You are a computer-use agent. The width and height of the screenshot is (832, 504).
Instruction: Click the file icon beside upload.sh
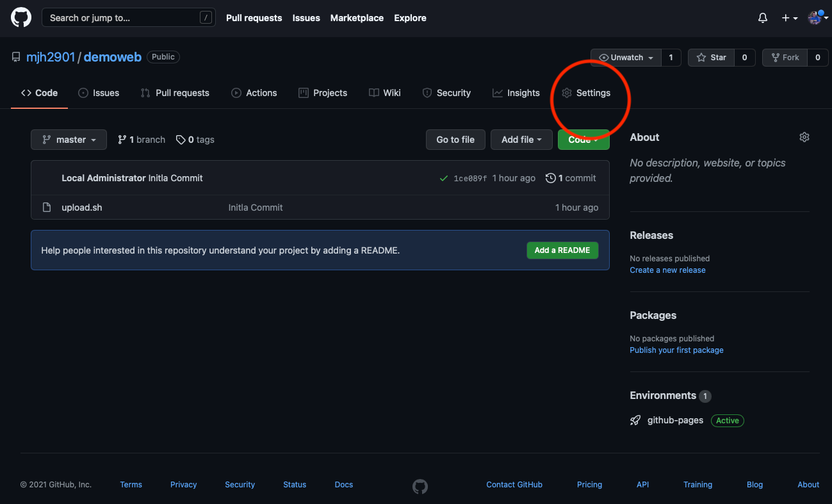pyautogui.click(x=46, y=207)
